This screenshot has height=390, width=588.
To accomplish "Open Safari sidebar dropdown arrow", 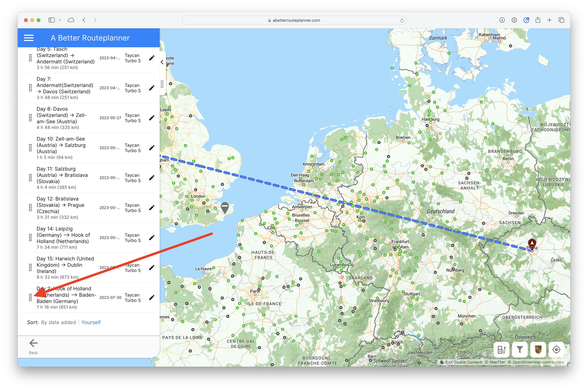I will pyautogui.click(x=60, y=20).
